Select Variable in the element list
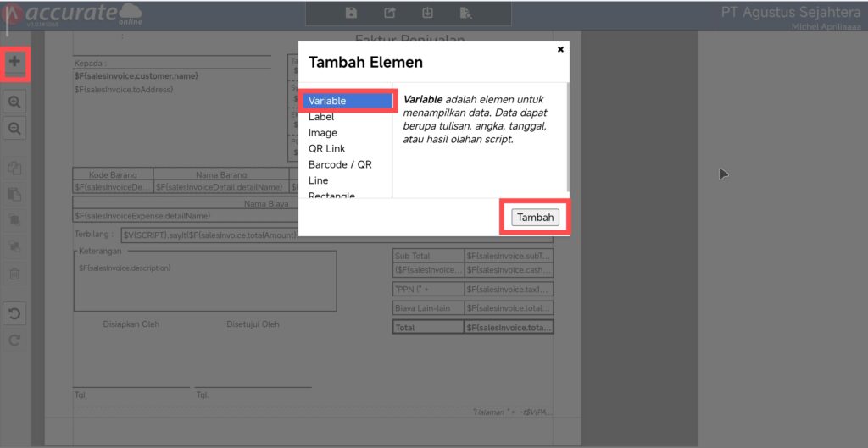 click(x=347, y=102)
